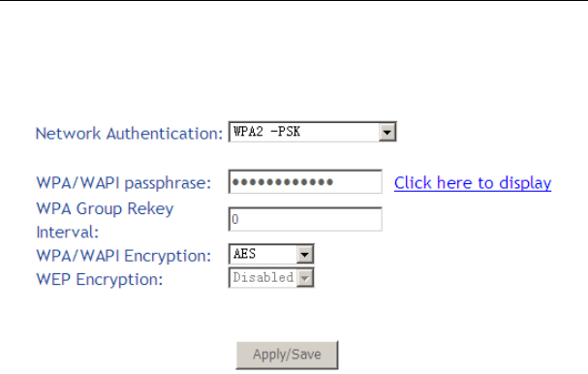The image size is (588, 374).
Task: Click the 0 value in rekey field
Action: pos(235,219)
